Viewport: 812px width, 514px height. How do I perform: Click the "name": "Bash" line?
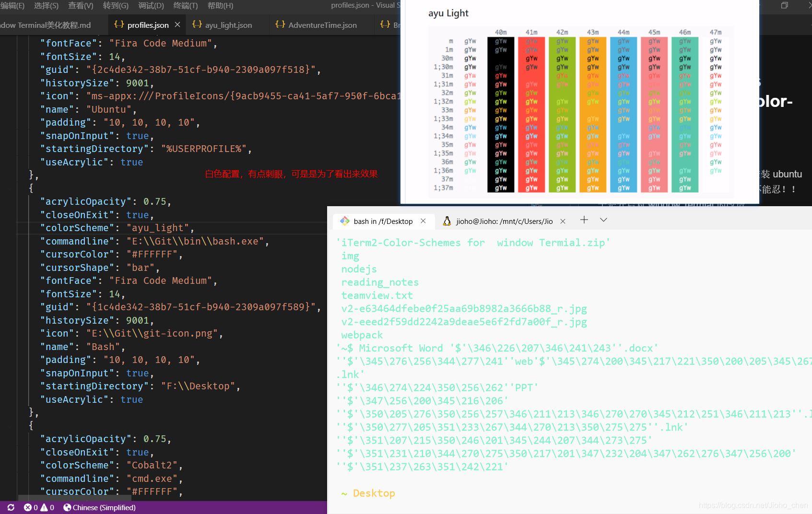click(x=82, y=347)
